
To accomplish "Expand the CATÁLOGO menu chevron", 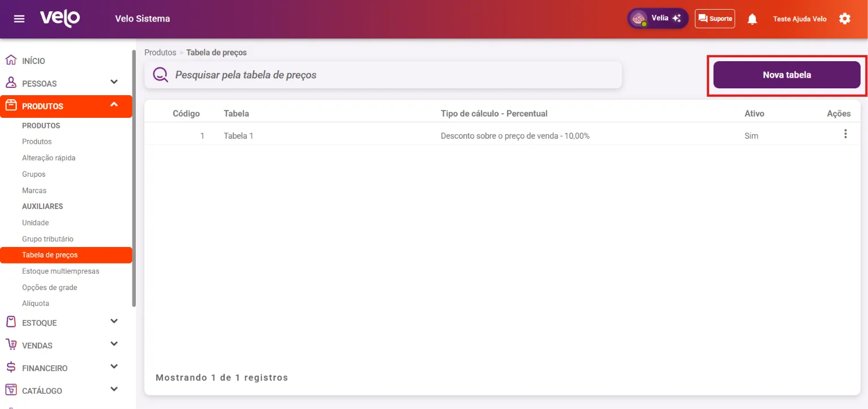I will pyautogui.click(x=114, y=389).
